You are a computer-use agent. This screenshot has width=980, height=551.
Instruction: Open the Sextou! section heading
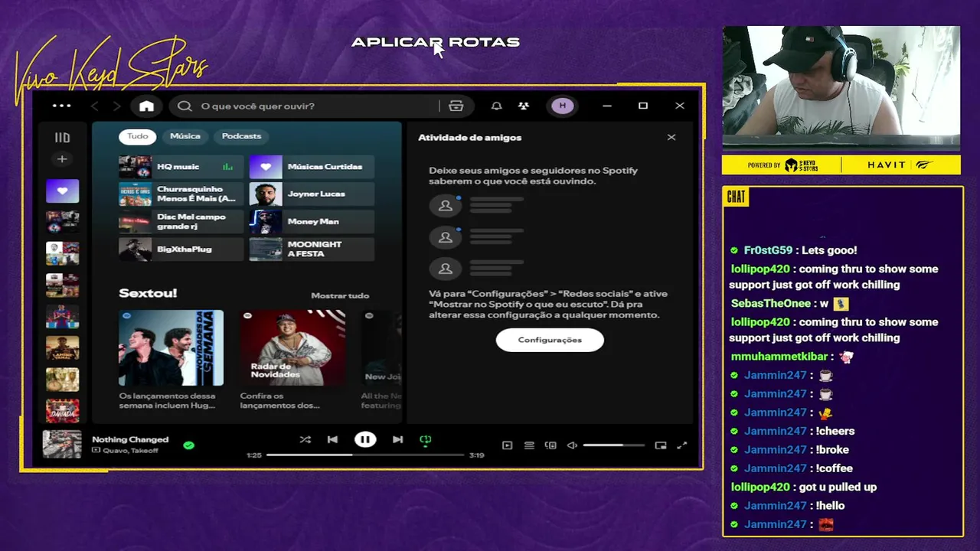tap(148, 293)
